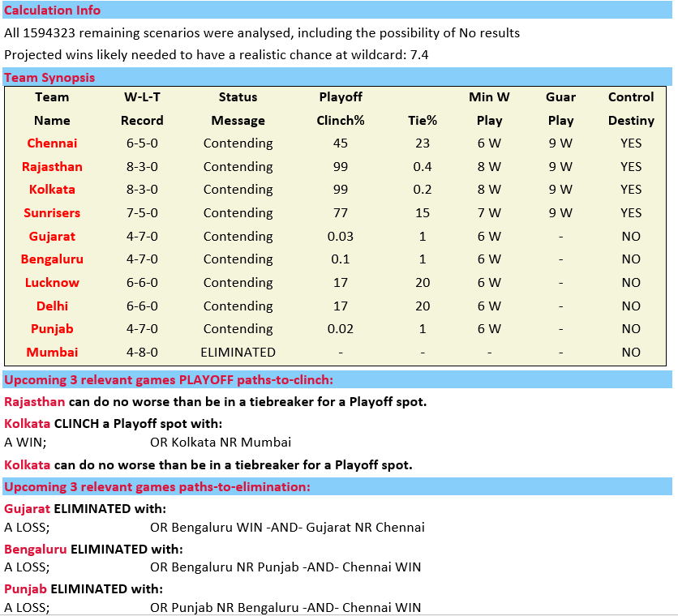The image size is (678, 616).
Task: Click Chennai's Control Destiny YES
Action: (x=631, y=143)
